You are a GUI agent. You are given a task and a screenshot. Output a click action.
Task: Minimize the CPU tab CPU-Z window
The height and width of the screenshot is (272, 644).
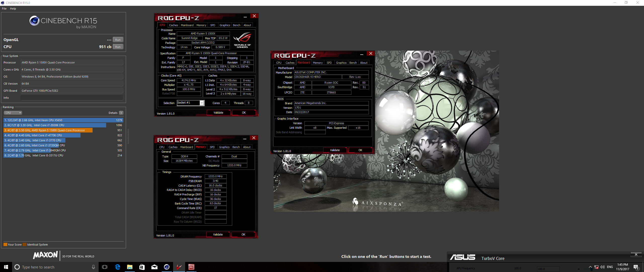tap(245, 16)
